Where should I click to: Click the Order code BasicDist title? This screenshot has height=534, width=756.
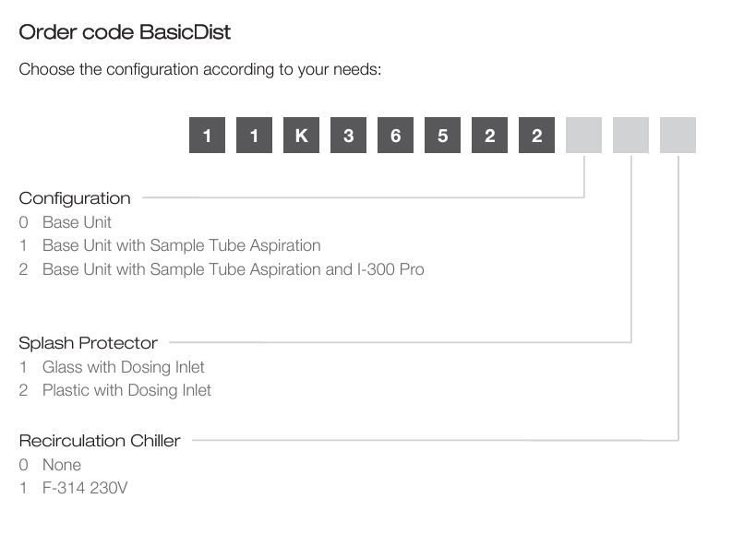coord(125,32)
